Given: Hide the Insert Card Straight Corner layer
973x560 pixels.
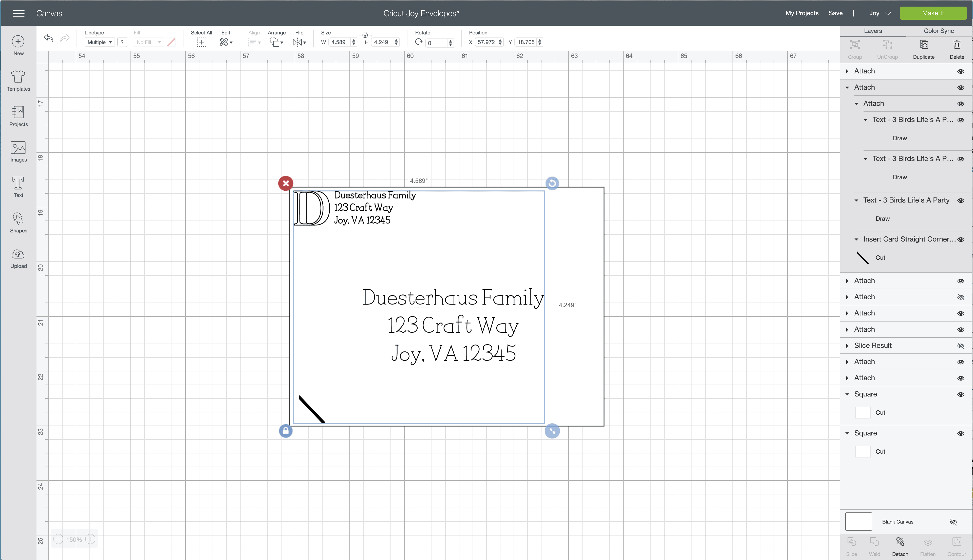Looking at the screenshot, I should tap(961, 239).
